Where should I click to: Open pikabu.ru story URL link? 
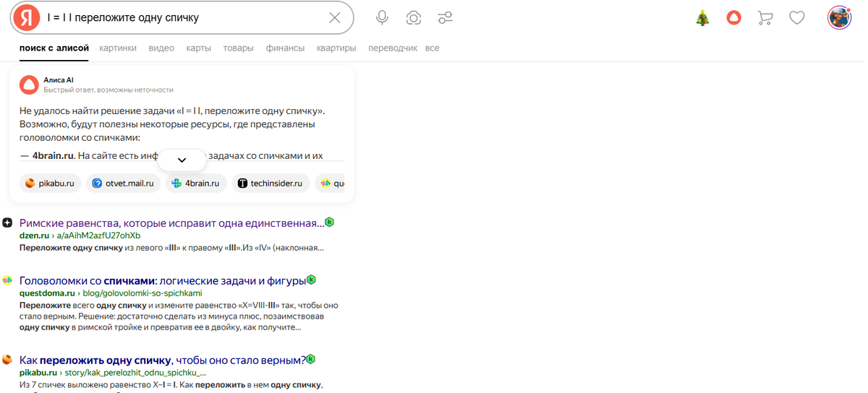pos(113,373)
